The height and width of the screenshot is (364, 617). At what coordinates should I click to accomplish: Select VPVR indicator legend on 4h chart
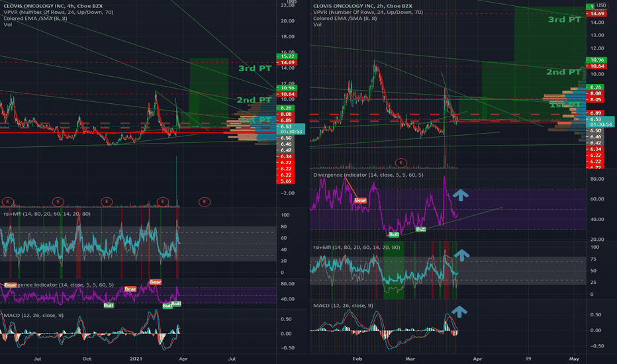[x=58, y=12]
